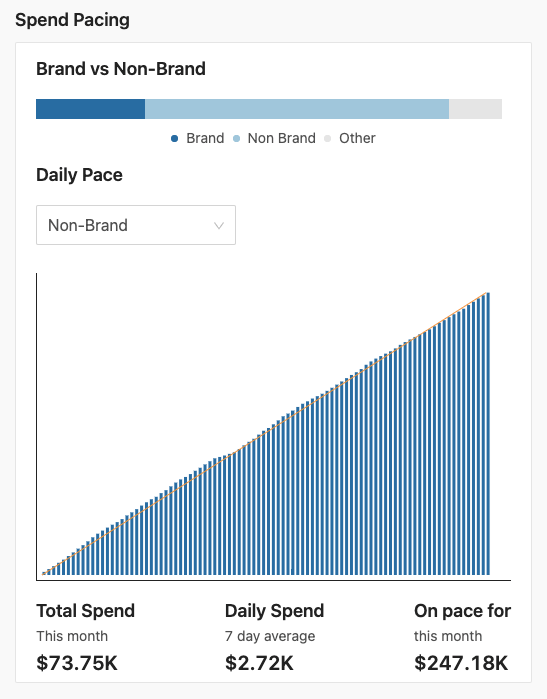
Task: Click the dark blue Brand legend dot
Action: tap(175, 139)
